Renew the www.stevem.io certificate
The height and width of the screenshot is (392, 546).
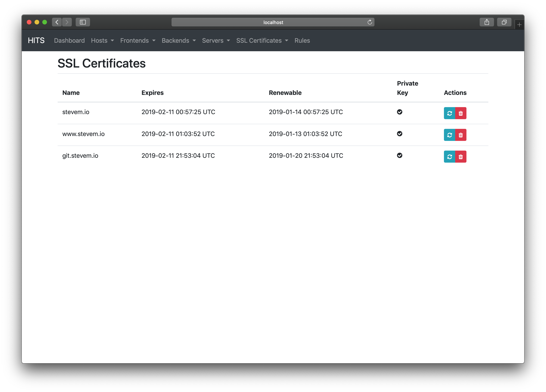coord(449,135)
